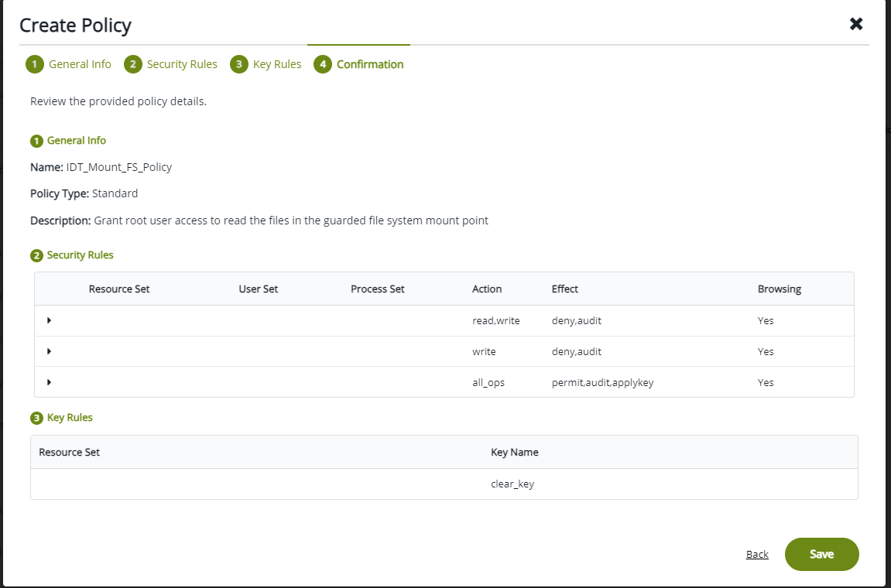The width and height of the screenshot is (891, 588).
Task: Click the number badge beside General Info section heading
Action: click(36, 141)
